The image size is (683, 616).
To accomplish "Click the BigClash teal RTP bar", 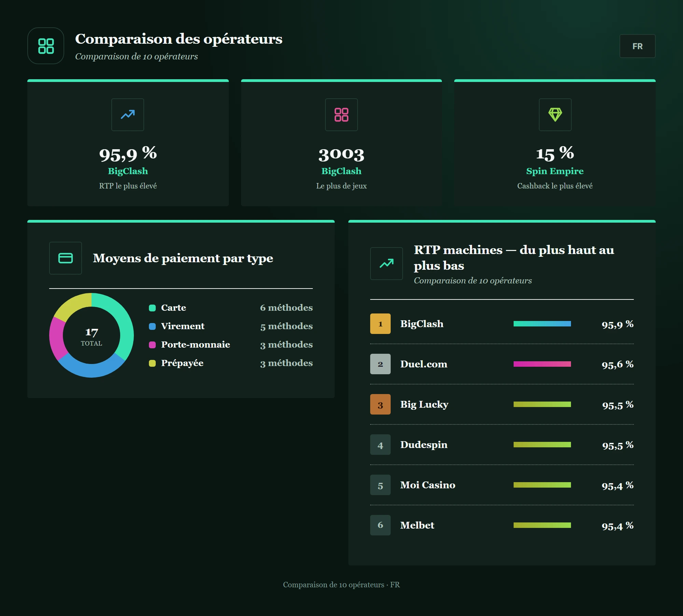I will (542, 324).
